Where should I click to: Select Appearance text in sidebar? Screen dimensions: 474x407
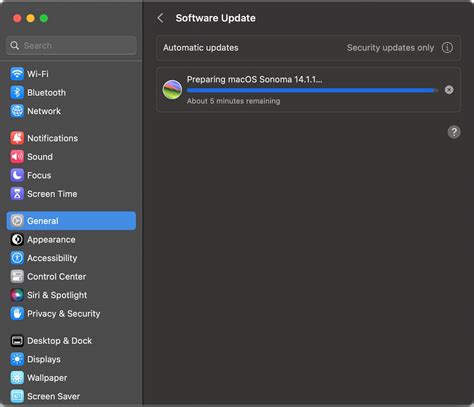pyautogui.click(x=51, y=240)
